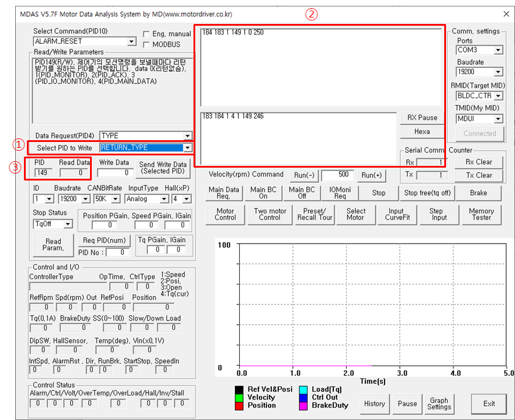The image size is (515, 420).
Task: Click the Stop button
Action: (x=379, y=193)
